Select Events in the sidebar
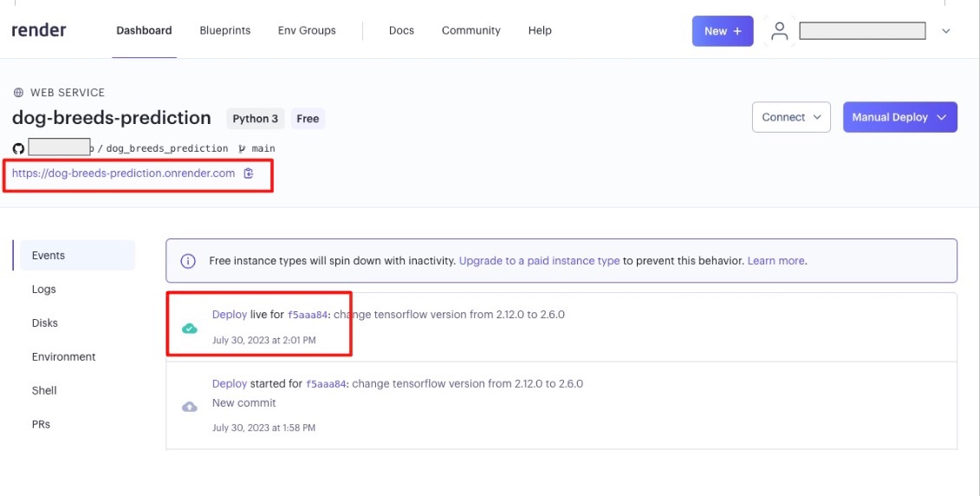The width and height of the screenshot is (980, 496). pyautogui.click(x=77, y=255)
